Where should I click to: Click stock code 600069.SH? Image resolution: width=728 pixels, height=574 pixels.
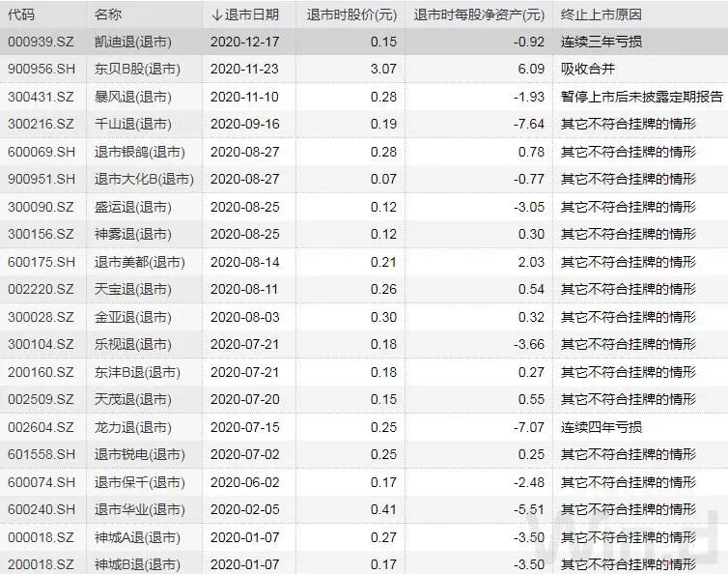[x=42, y=152]
